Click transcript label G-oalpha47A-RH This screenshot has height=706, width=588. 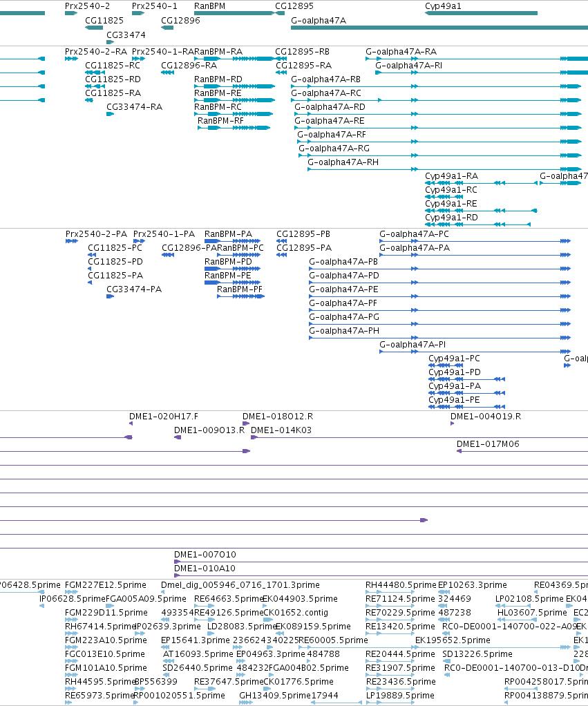tap(343, 162)
